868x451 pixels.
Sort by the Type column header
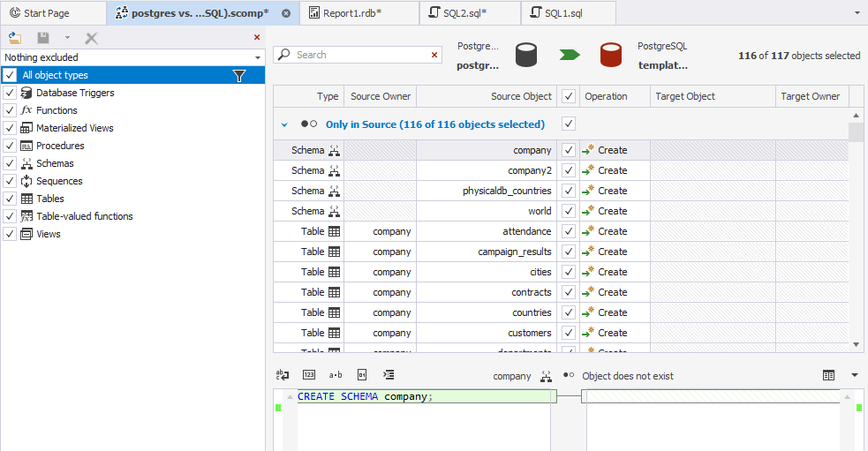click(x=309, y=96)
